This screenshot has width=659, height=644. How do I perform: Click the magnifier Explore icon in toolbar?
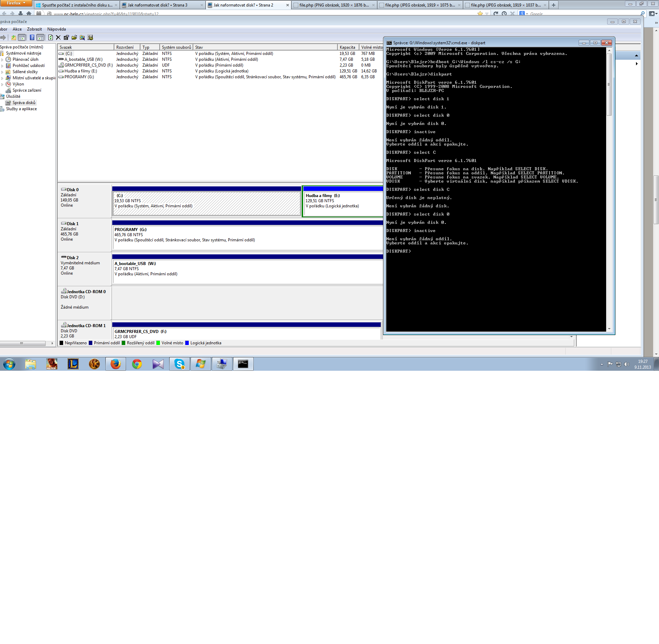(x=82, y=37)
